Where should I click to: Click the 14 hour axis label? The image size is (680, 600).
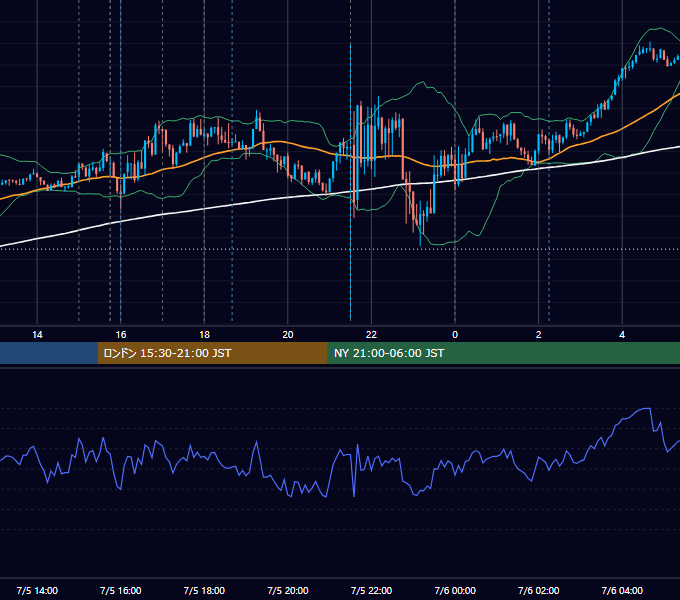[37, 335]
